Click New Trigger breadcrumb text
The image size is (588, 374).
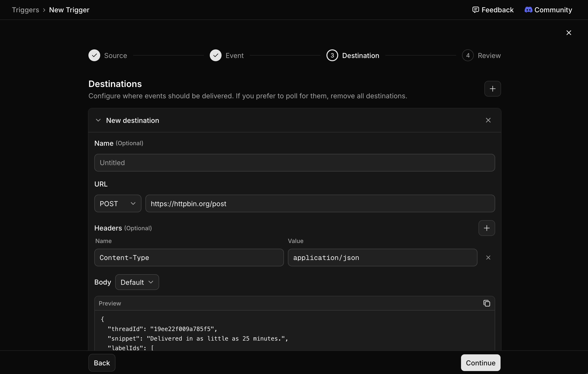pyautogui.click(x=69, y=10)
